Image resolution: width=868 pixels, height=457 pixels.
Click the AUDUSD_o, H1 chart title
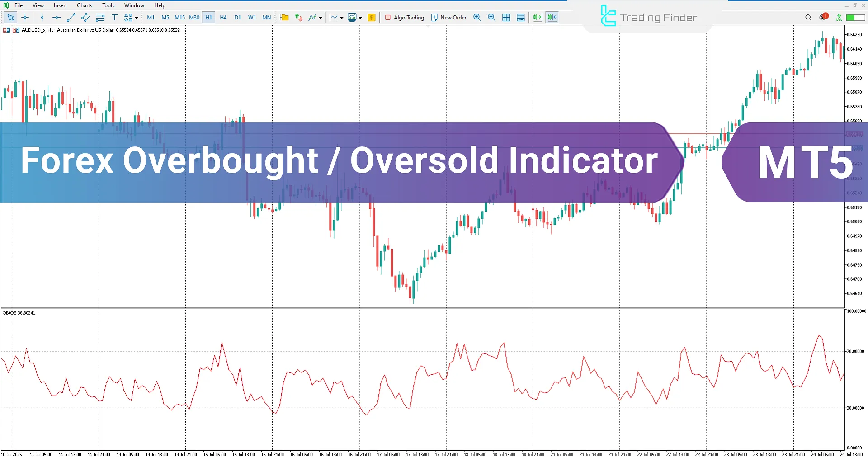tap(38, 30)
